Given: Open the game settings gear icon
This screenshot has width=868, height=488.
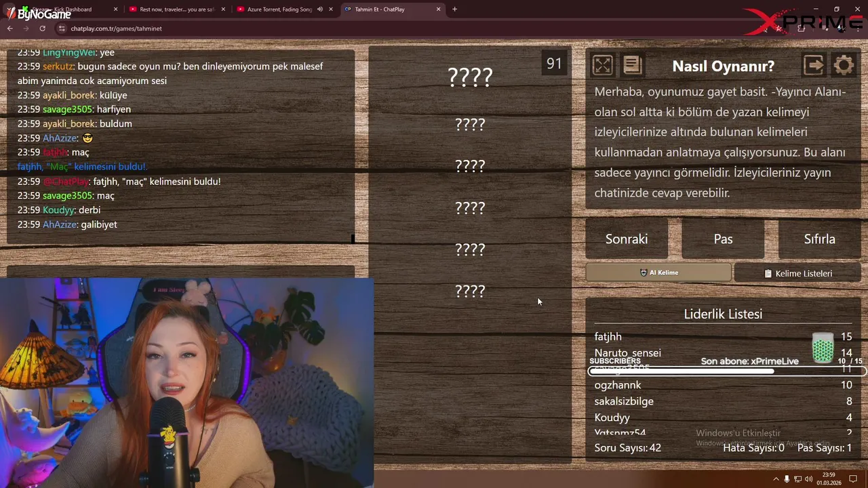Looking at the screenshot, I should (x=844, y=65).
